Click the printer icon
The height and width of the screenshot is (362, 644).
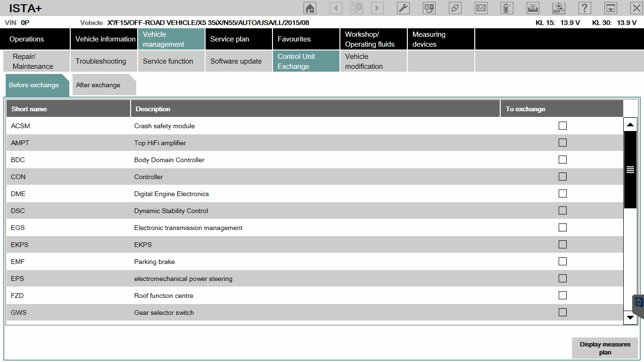533,8
